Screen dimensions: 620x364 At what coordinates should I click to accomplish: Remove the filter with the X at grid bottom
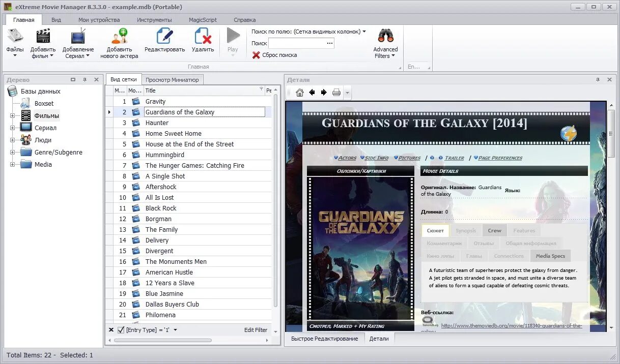(x=111, y=330)
